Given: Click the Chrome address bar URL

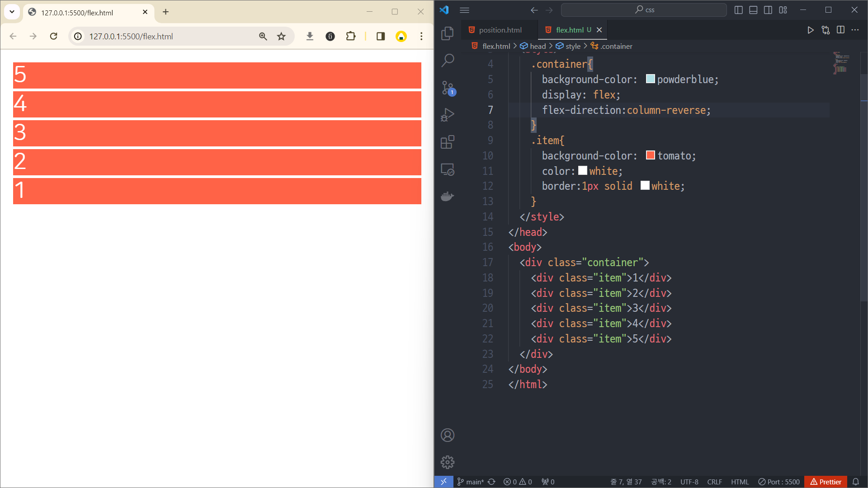Looking at the screenshot, I should pos(131,36).
